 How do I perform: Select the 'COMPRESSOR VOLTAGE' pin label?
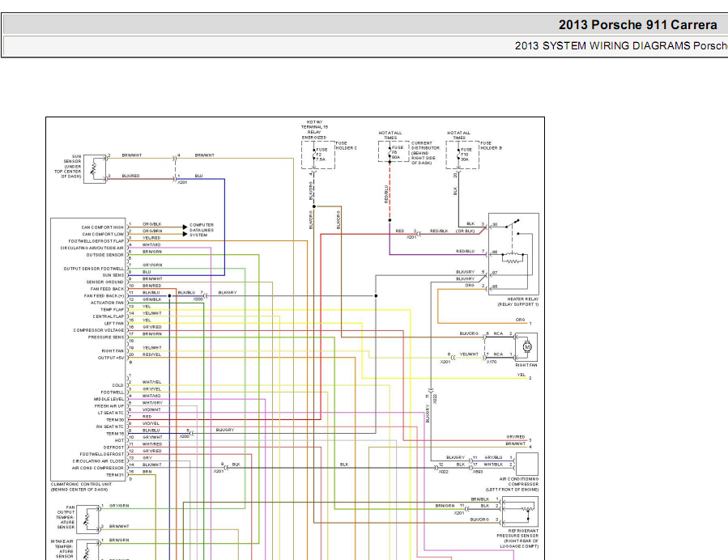pyautogui.click(x=99, y=330)
